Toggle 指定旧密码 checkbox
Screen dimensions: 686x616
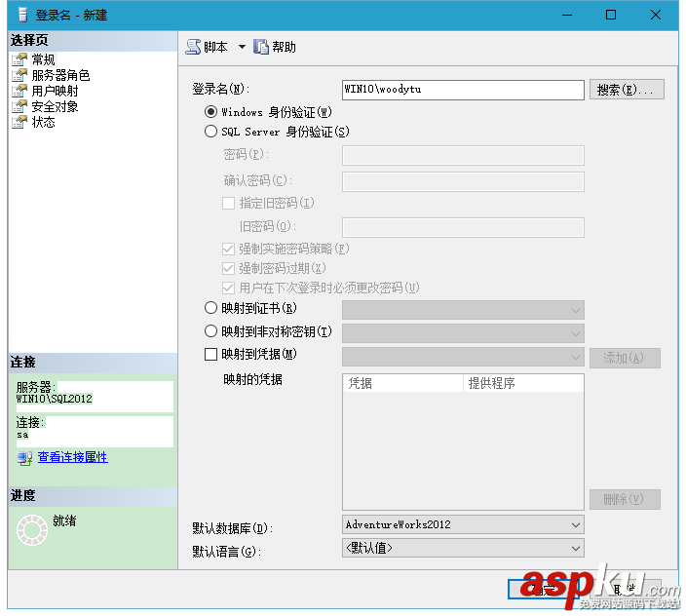coord(228,203)
